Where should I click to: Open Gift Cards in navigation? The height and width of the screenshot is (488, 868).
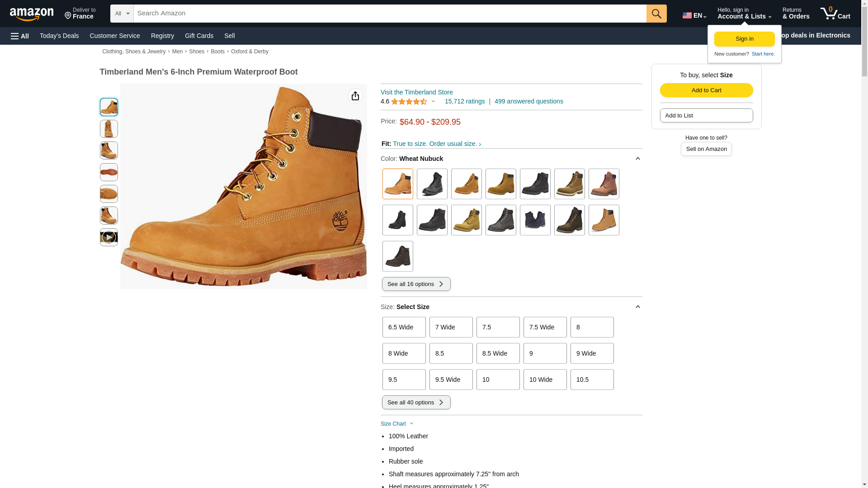[199, 36]
